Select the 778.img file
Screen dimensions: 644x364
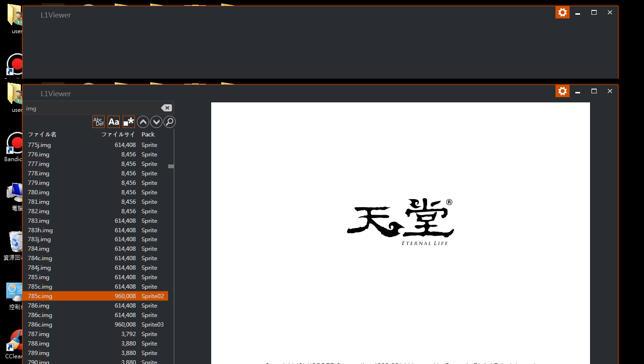tap(95, 173)
